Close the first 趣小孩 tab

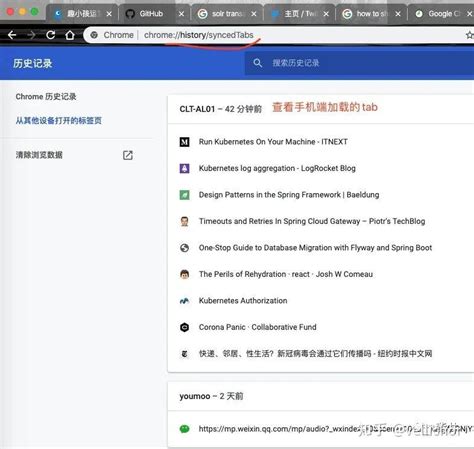pyautogui.click(x=109, y=14)
